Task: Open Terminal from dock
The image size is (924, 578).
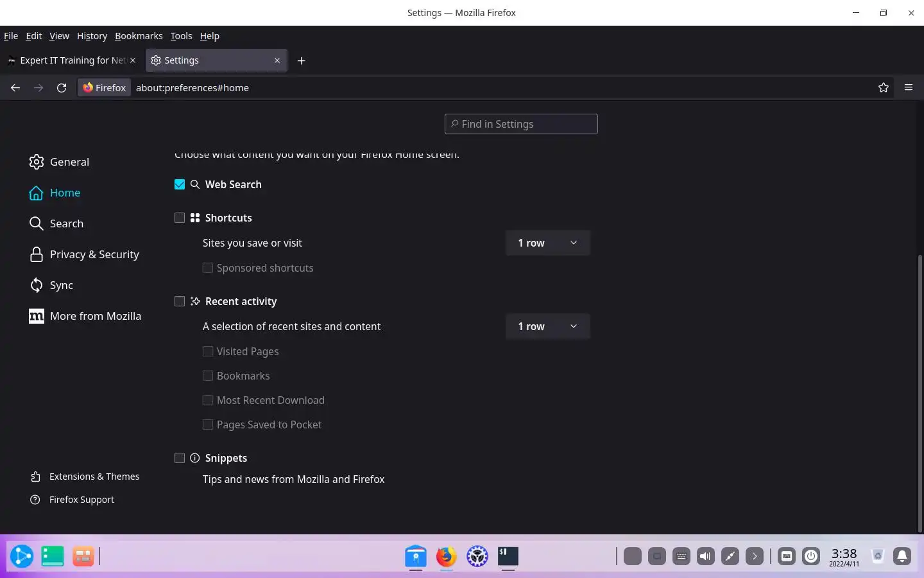Action: [508, 556]
